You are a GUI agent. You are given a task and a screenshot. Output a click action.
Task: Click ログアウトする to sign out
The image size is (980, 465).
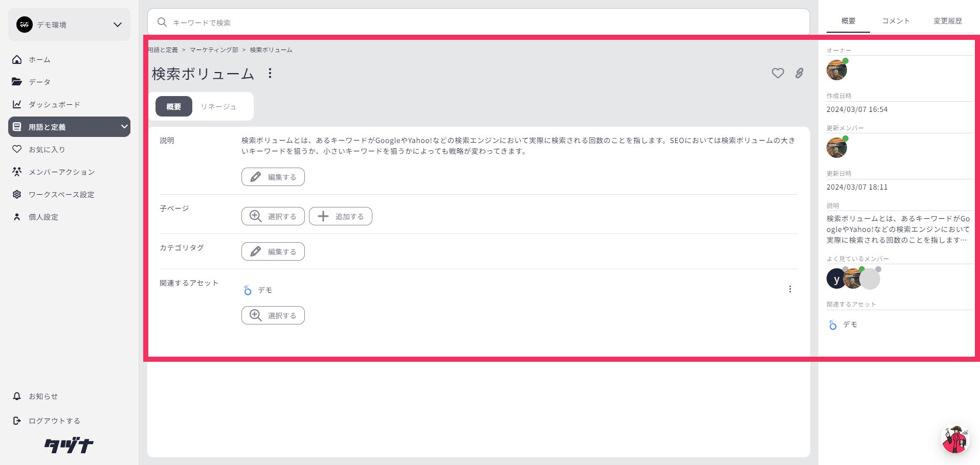pyautogui.click(x=69, y=421)
